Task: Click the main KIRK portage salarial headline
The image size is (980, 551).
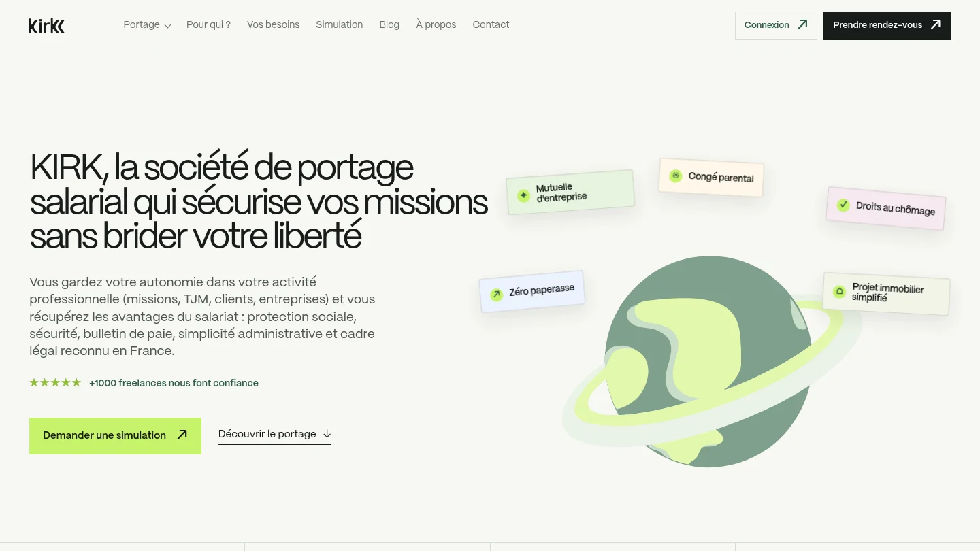Action: [259, 202]
